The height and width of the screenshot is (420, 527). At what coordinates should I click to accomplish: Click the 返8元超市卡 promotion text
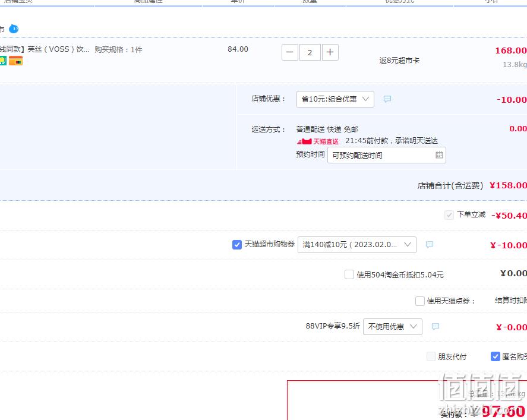(x=400, y=61)
